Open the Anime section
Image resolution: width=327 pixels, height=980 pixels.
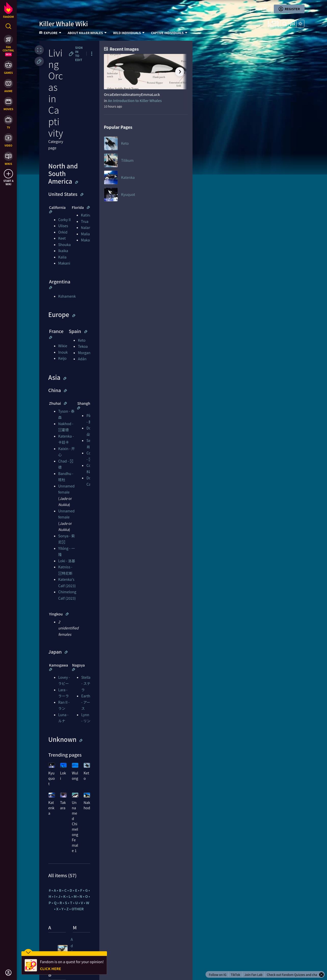pos(8,85)
